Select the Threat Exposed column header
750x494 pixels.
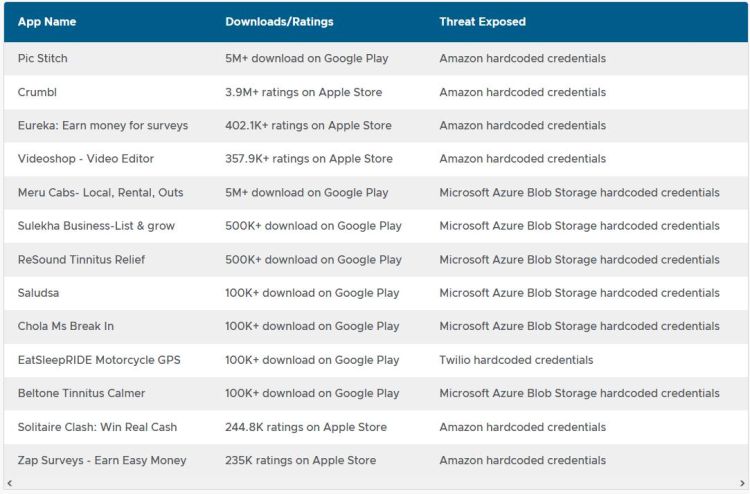(x=482, y=22)
